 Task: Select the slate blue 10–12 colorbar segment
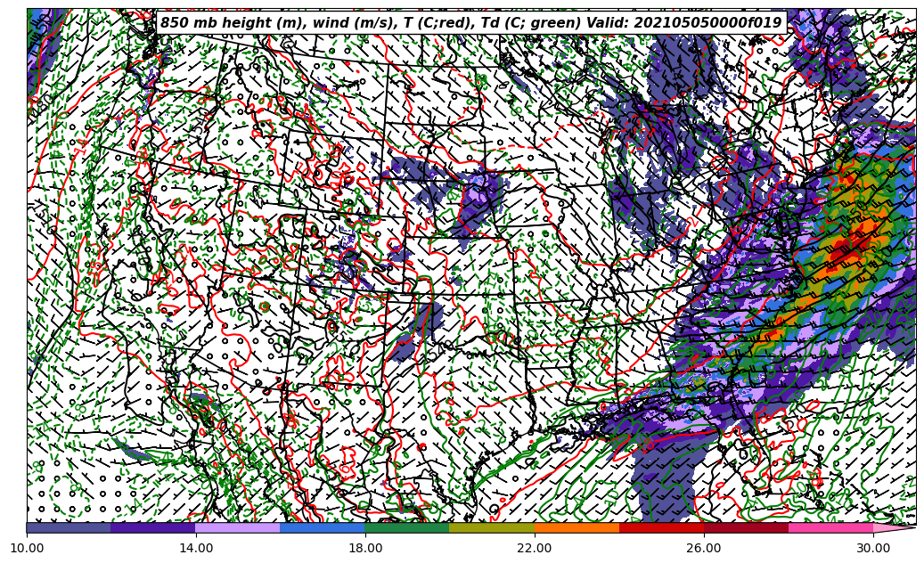click(x=69, y=527)
